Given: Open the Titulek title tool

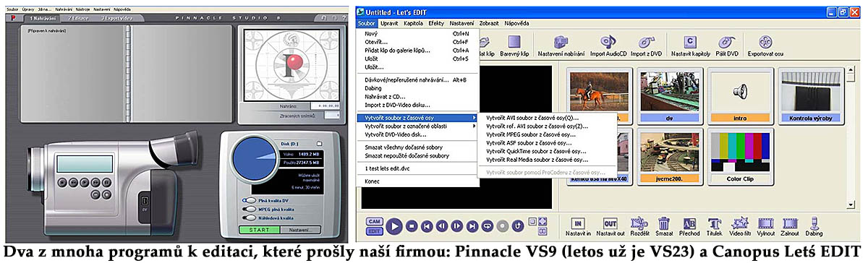Looking at the screenshot, I should 715,226.
